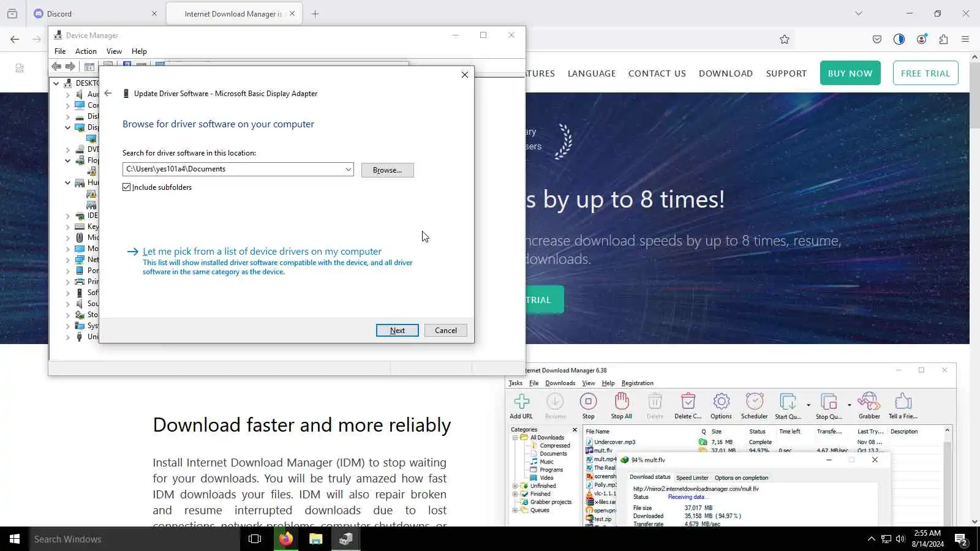The image size is (980, 551).
Task: Open the Action menu in Device Manager
Action: pyautogui.click(x=86, y=51)
